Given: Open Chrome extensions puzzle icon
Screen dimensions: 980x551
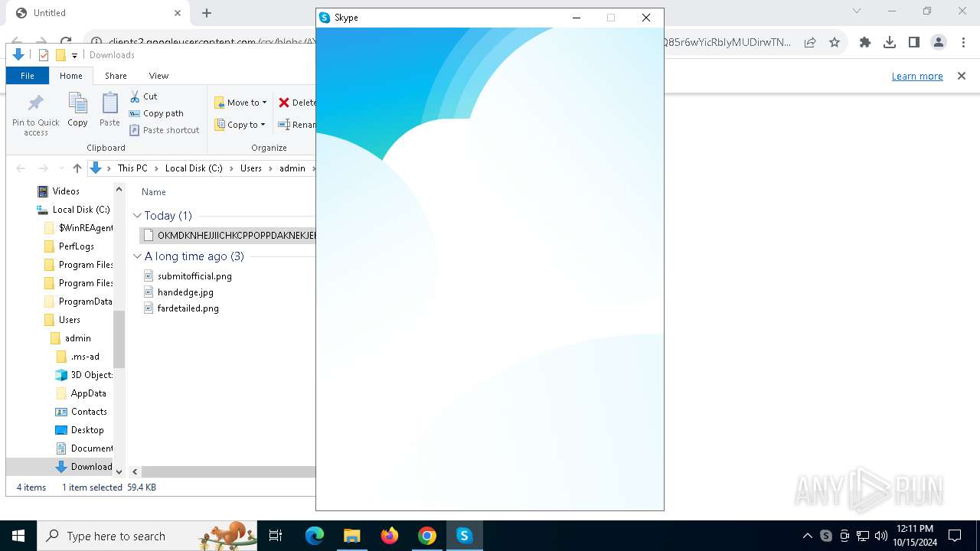Looking at the screenshot, I should tap(865, 43).
